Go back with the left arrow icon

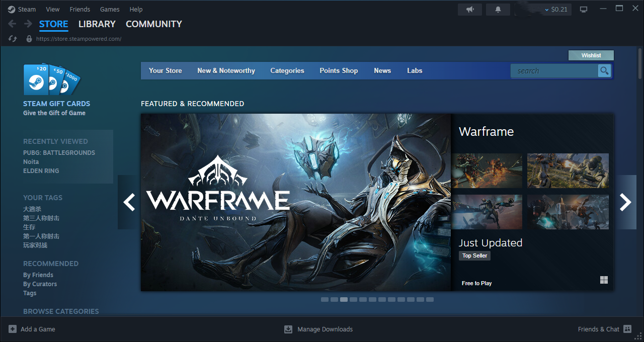click(x=13, y=24)
